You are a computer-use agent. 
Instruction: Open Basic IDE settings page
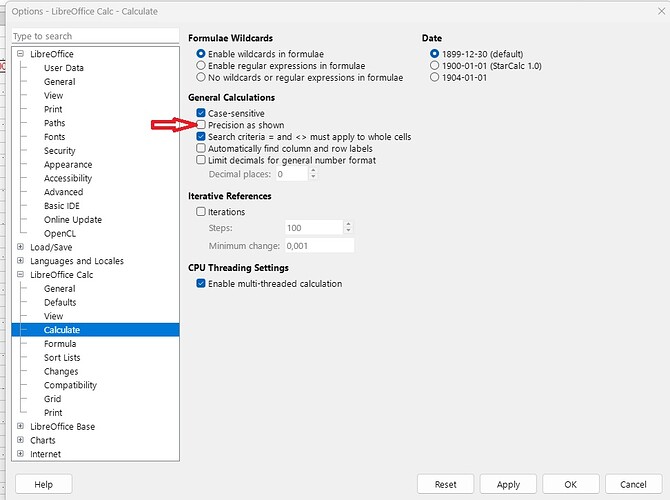pyautogui.click(x=62, y=206)
